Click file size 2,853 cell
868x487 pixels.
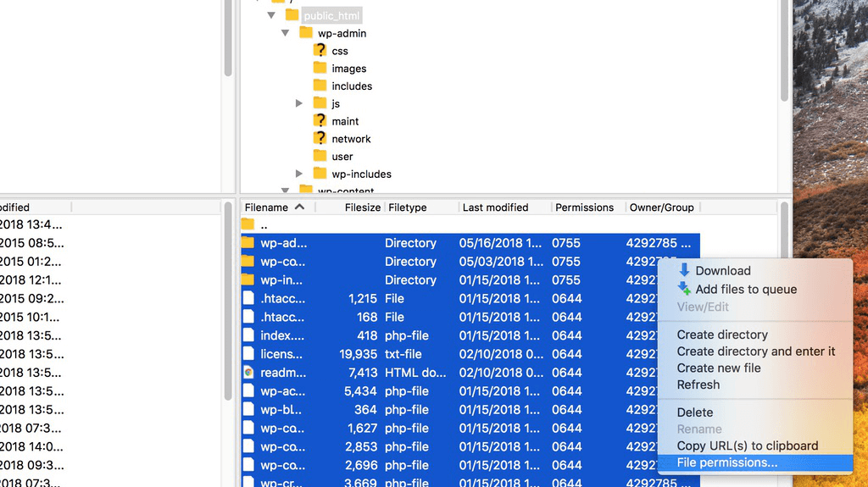point(360,446)
